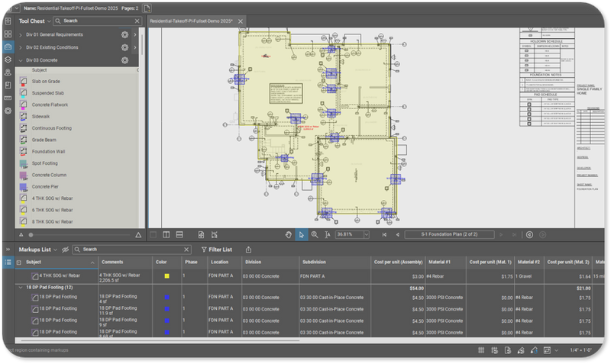Open the Studio user panel icon in sidebar
The image size is (611, 364).
click(x=8, y=72)
